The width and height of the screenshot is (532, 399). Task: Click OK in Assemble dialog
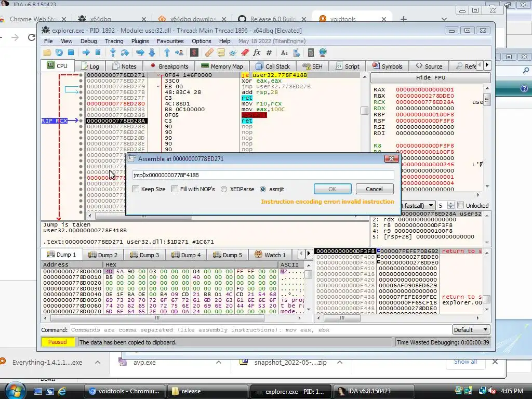(x=332, y=189)
